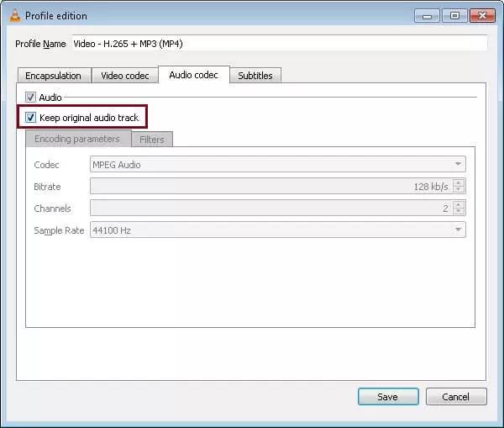504x428 pixels.
Task: Click the Codec label text
Action: [46, 165]
